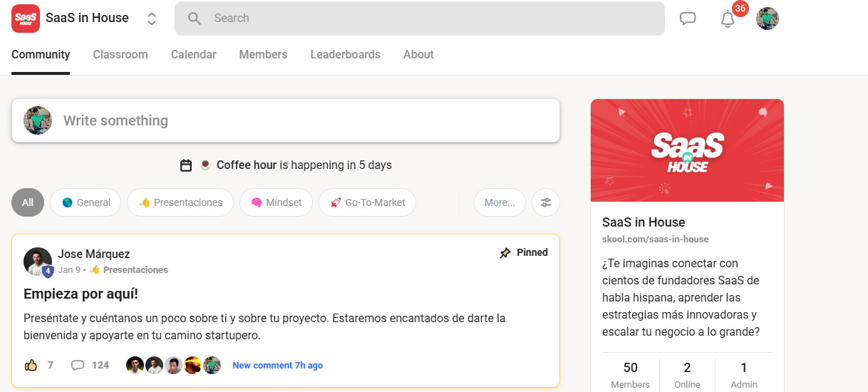Click your avatar in the post composer
868x392 pixels.
[x=38, y=120]
